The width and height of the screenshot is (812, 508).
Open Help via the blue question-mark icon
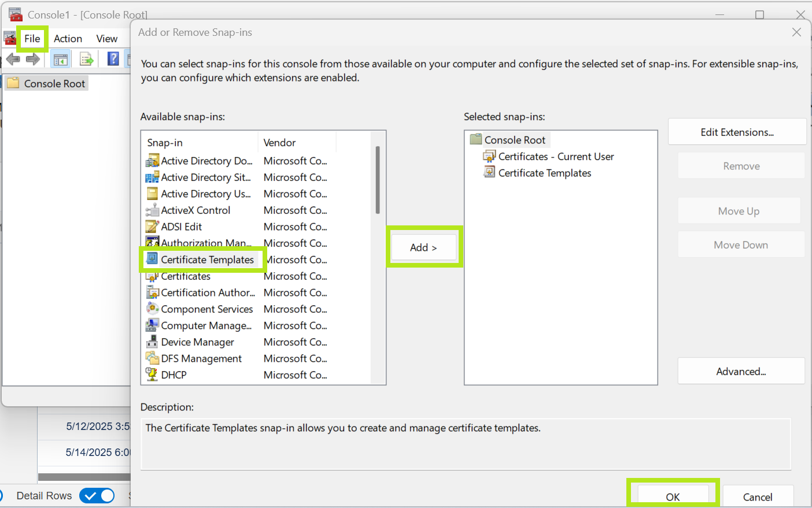click(113, 59)
